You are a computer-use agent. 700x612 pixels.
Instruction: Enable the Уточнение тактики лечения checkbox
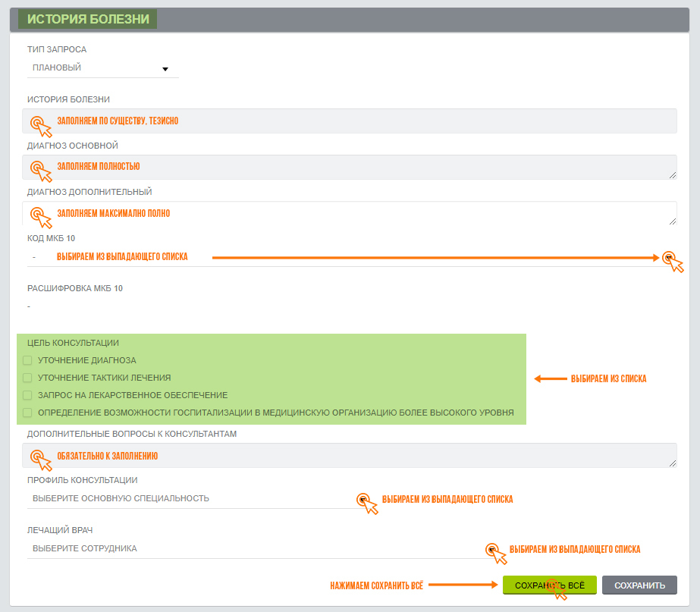27,378
